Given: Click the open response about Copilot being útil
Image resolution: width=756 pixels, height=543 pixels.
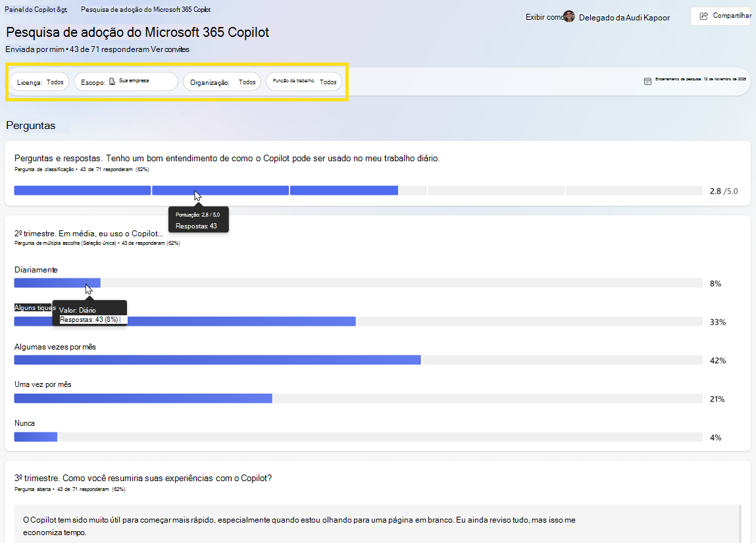Looking at the screenshot, I should (299, 526).
